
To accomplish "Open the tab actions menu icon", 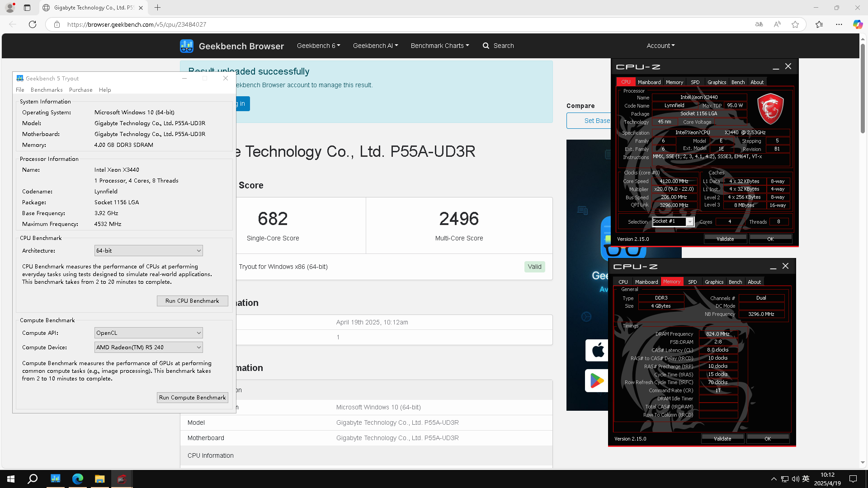I will click(27, 8).
